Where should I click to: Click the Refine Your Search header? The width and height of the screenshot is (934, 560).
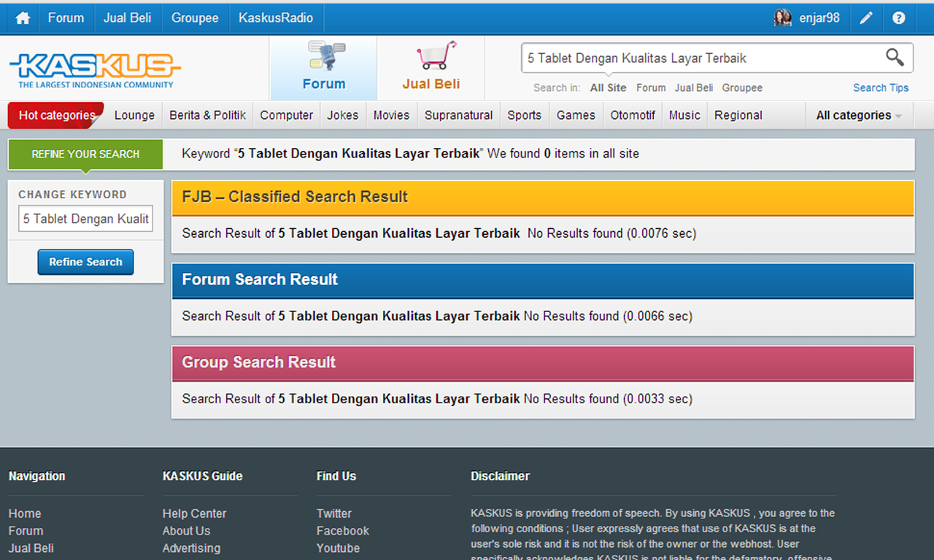click(x=85, y=154)
